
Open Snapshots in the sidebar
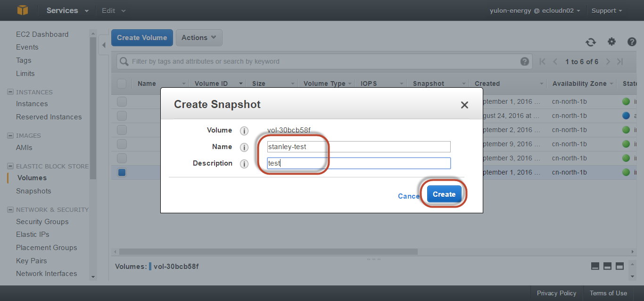click(33, 191)
